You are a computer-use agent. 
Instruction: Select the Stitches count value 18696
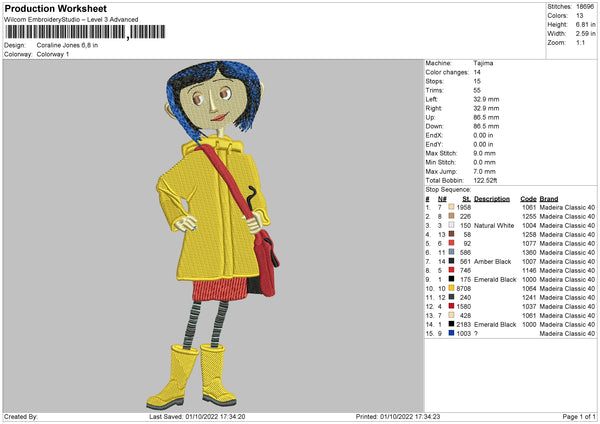[x=585, y=8]
